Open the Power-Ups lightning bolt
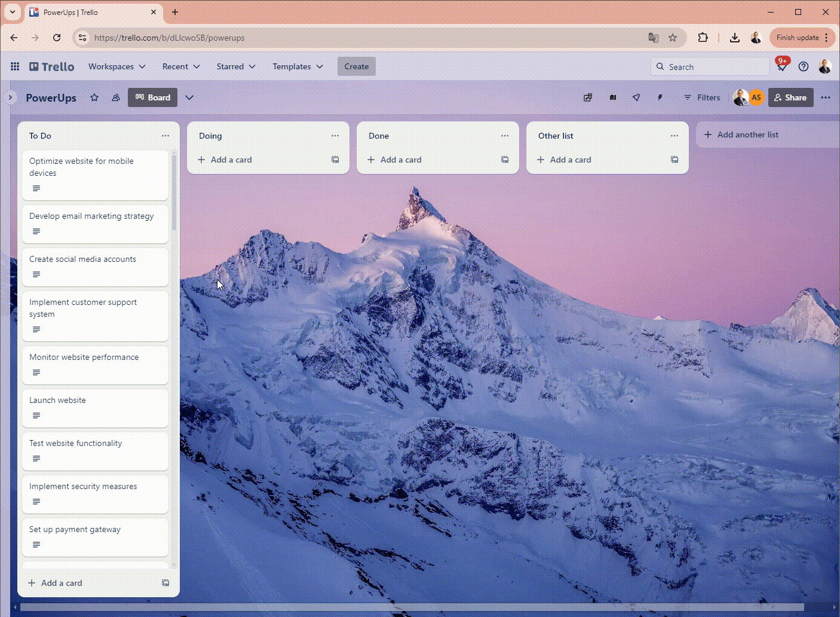Screen dimensions: 840x617 pos(660,97)
